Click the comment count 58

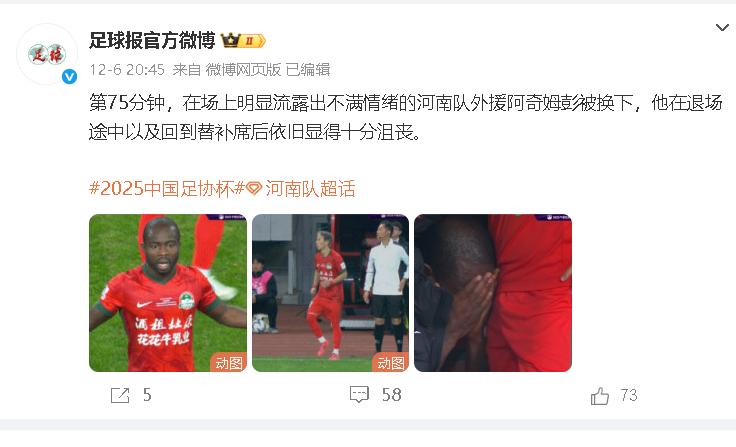(391, 395)
